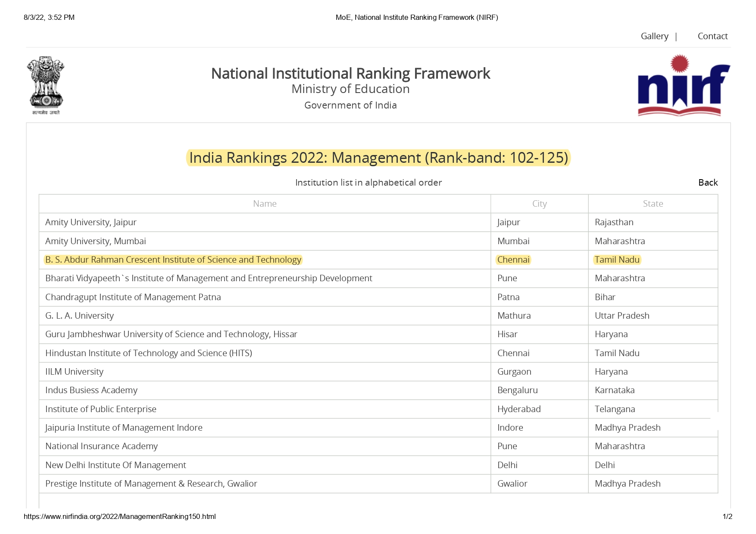Click G. L. A. University entry
Screen dimensions: 756x534
click(x=79, y=316)
